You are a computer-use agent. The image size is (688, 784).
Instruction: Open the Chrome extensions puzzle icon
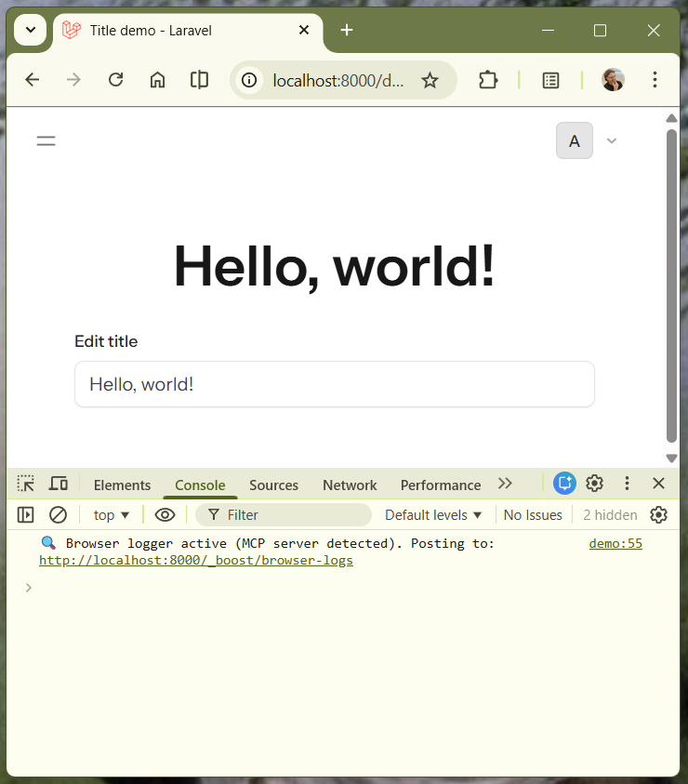tap(488, 80)
